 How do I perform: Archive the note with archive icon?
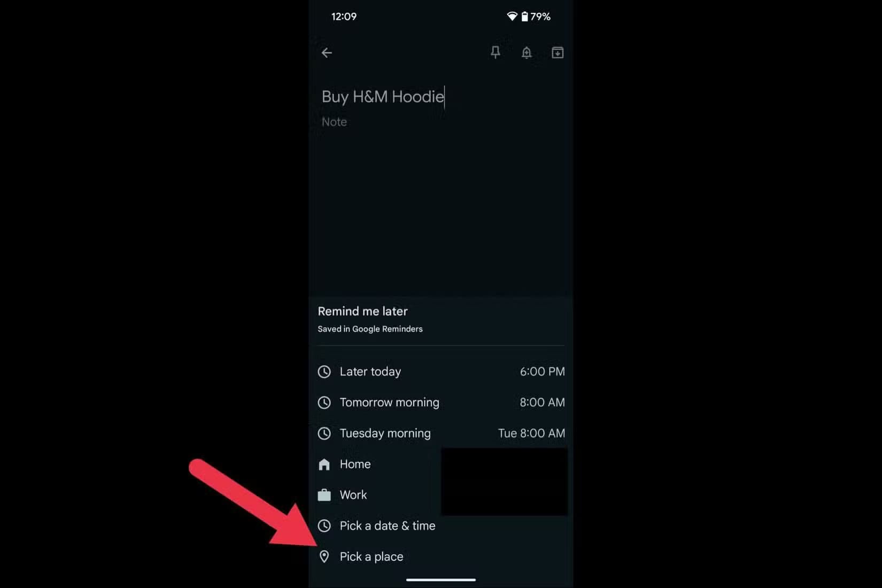point(558,52)
